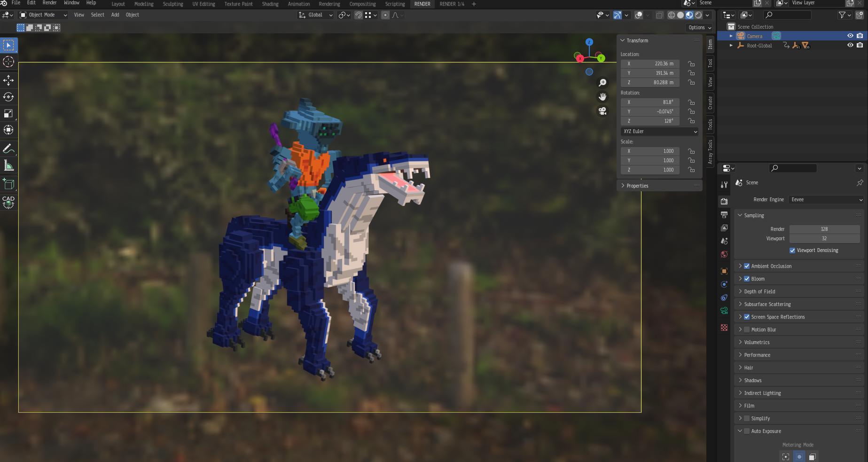Open the Options button in viewport

click(x=699, y=28)
